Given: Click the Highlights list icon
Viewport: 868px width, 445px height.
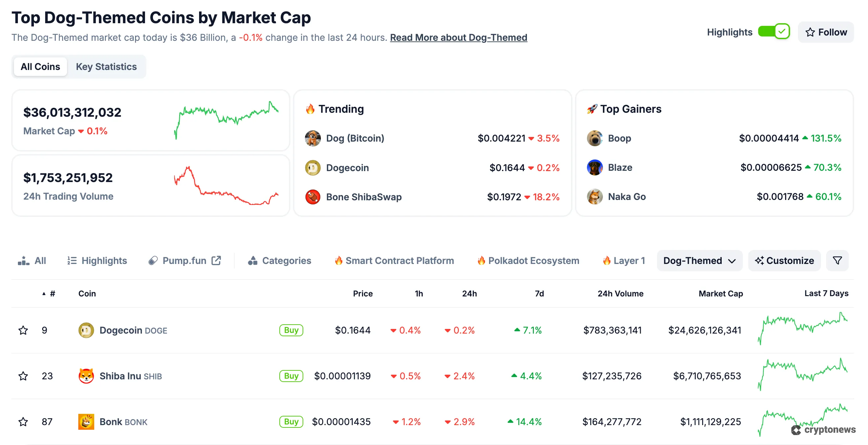Looking at the screenshot, I should click(71, 260).
